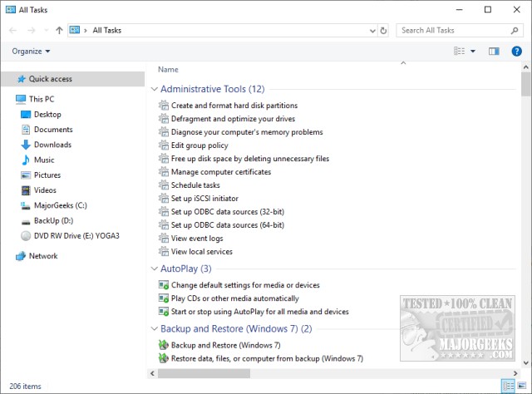
Task: Select the Music folder icon
Action: pyautogui.click(x=25, y=160)
